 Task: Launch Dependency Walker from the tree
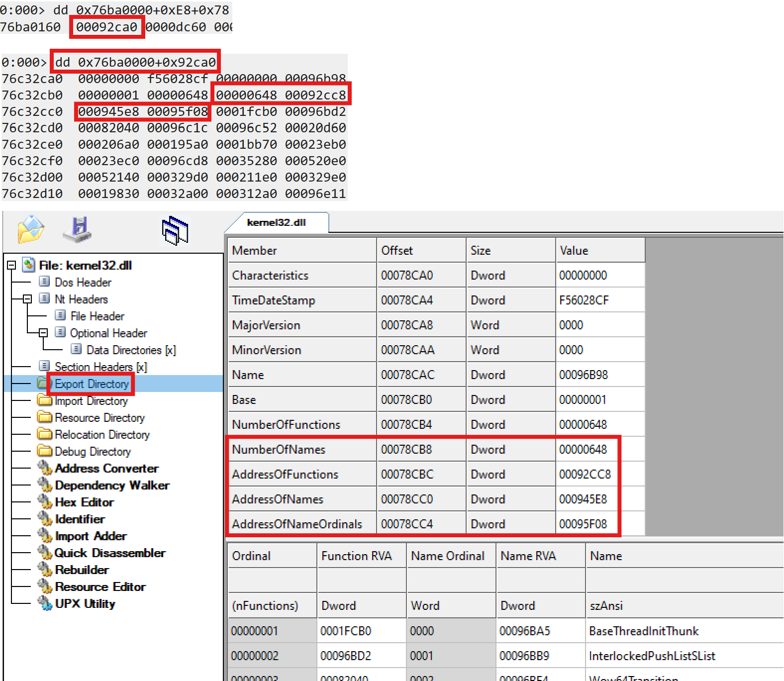(112, 485)
